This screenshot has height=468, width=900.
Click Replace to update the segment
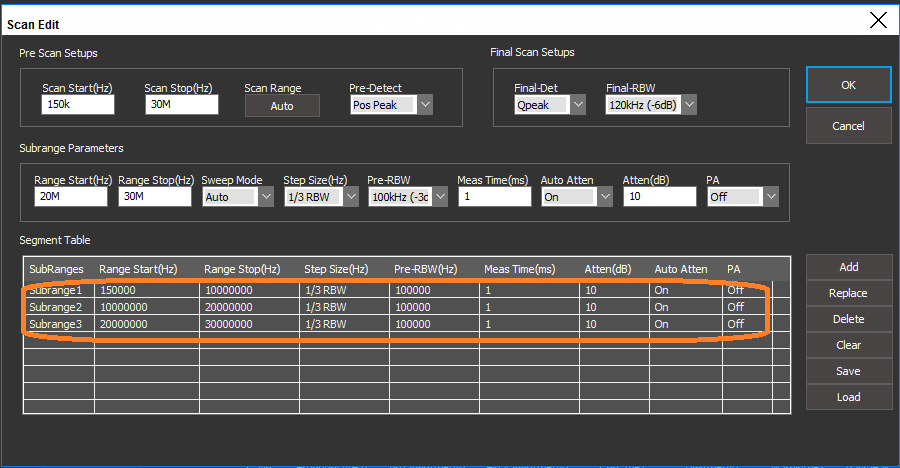tap(848, 293)
